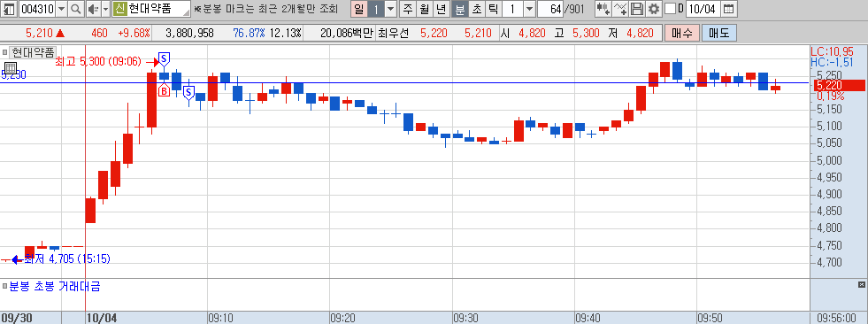Image resolution: width=868 pixels, height=324 pixels.
Task: Open chart settings gear icon
Action: 654,8
